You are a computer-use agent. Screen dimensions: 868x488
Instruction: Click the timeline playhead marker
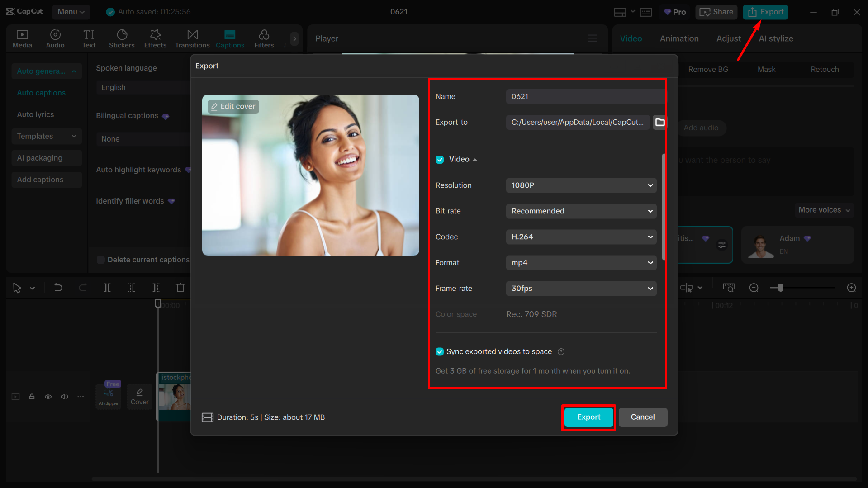[x=158, y=303]
